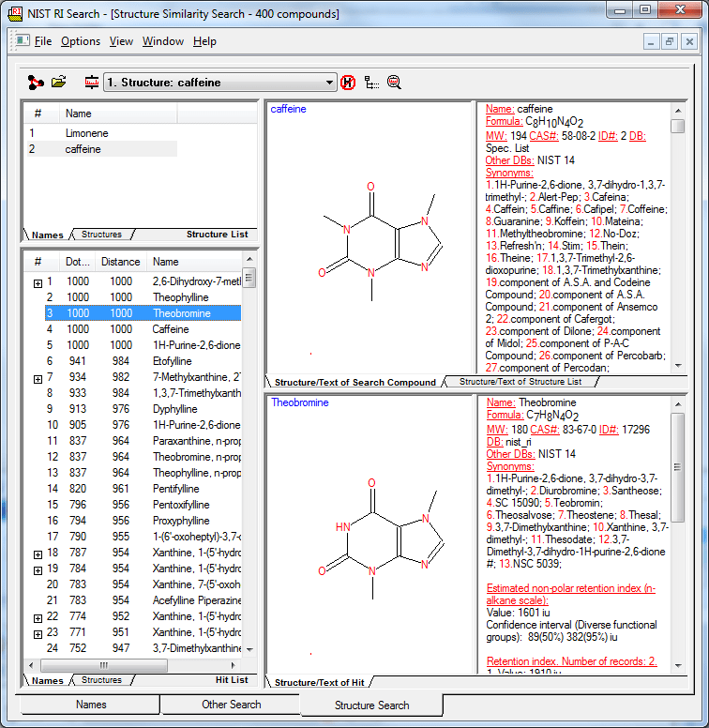The height and width of the screenshot is (728, 709).
Task: Select the Structure/Text of Hit tab
Action: coord(319,683)
